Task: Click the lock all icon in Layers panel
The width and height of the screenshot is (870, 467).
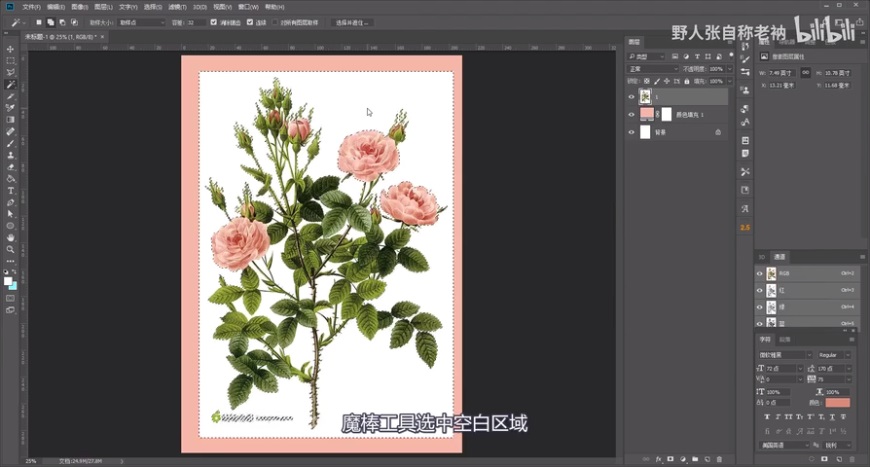Action: (687, 81)
